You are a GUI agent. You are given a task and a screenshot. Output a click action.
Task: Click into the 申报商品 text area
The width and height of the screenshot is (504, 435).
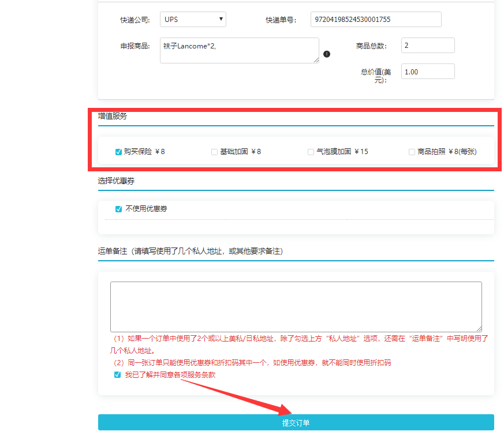pyautogui.click(x=239, y=50)
